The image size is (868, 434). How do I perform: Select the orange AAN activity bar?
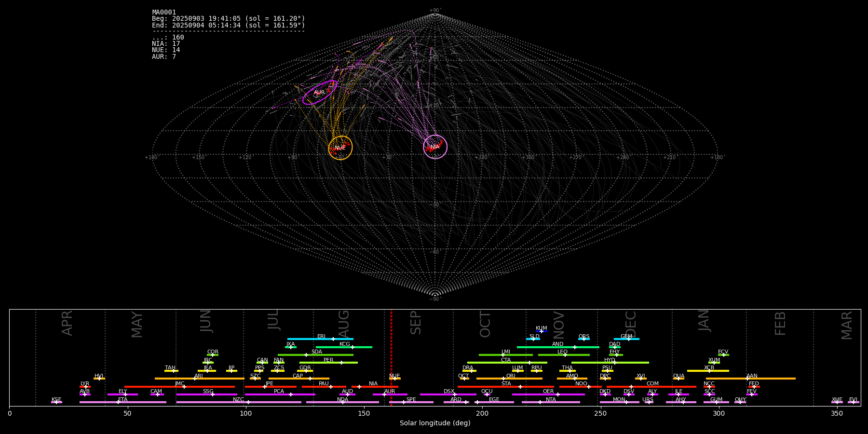pyautogui.click(x=772, y=379)
